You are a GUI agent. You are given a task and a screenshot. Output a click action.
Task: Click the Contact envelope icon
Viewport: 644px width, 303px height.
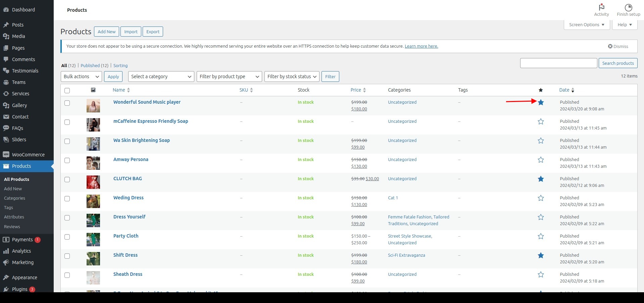tap(6, 117)
